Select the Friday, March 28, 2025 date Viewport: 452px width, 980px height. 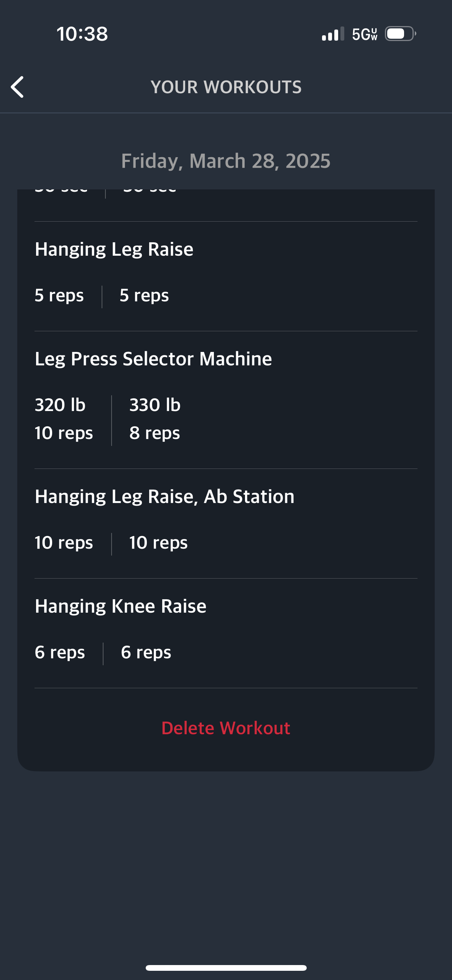coord(226,161)
